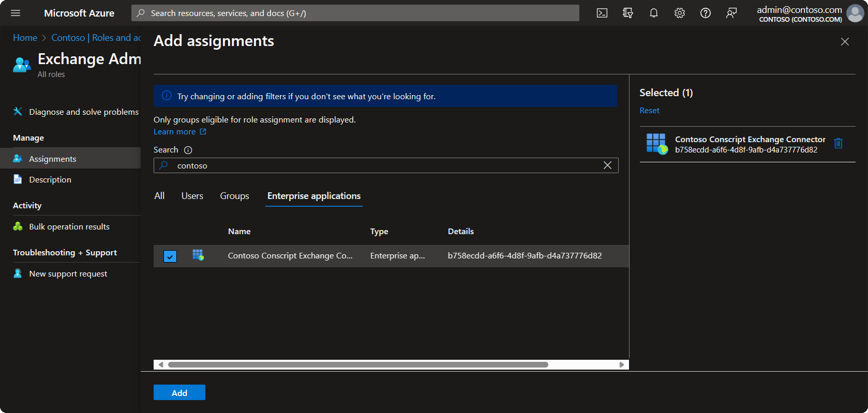Image resolution: width=868 pixels, height=413 pixels.
Task: Open the Help question mark icon
Action: pos(706,13)
